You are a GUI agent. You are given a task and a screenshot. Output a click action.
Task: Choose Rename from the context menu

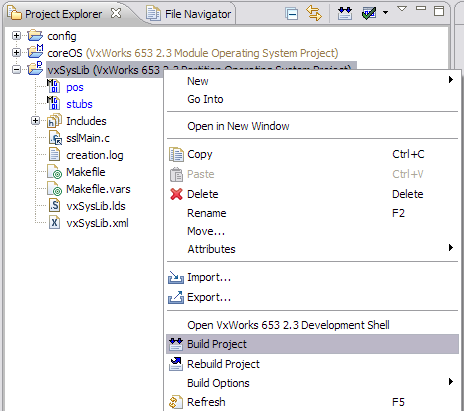point(312,213)
